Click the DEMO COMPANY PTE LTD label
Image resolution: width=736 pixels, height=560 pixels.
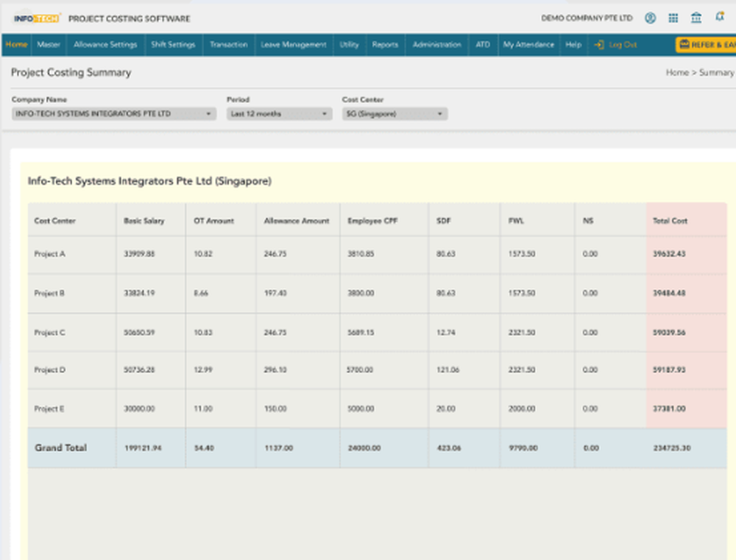click(x=587, y=18)
